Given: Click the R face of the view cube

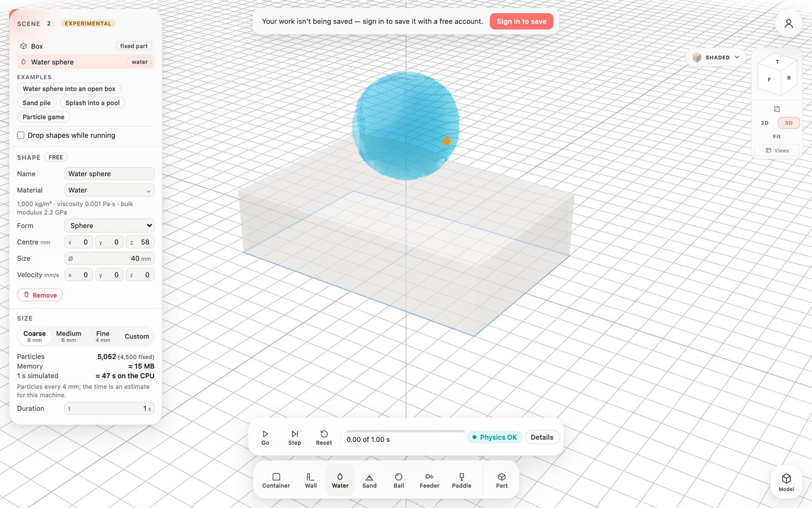Looking at the screenshot, I should [789, 78].
